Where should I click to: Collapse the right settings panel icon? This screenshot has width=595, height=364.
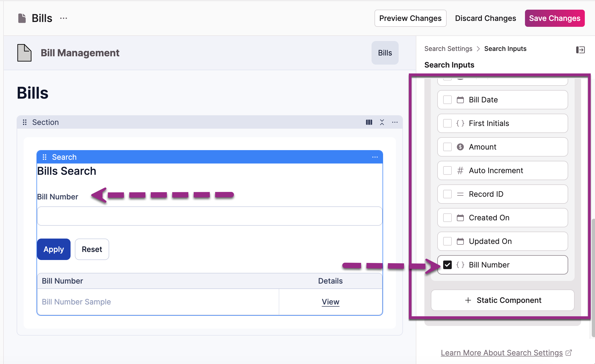(580, 50)
